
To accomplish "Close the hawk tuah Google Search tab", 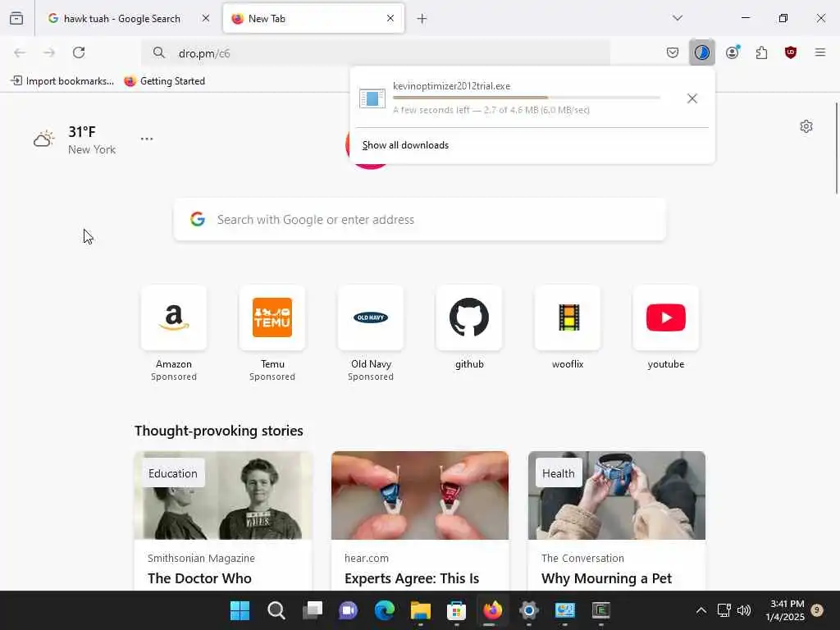I will (x=206, y=18).
